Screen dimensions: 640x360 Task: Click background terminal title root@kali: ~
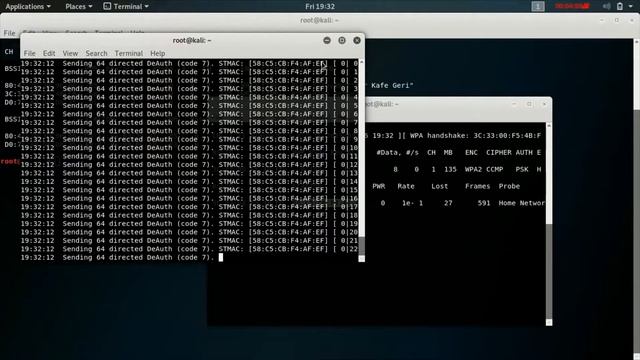[320, 20]
